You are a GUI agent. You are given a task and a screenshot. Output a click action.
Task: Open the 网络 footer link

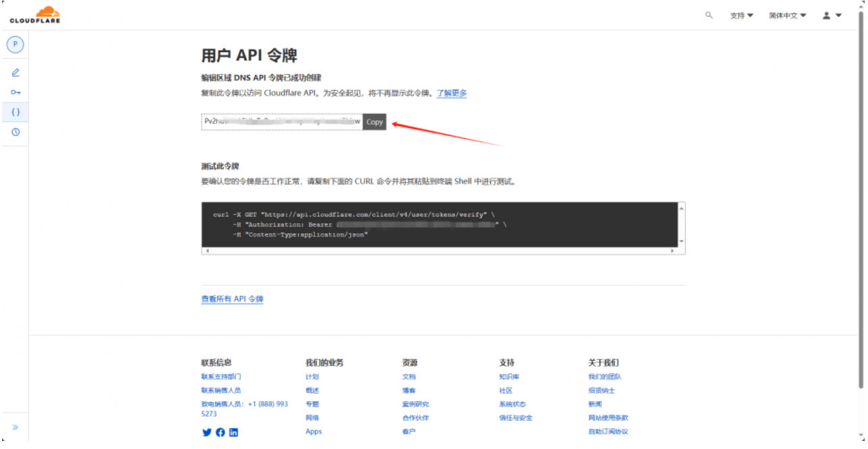pos(312,418)
